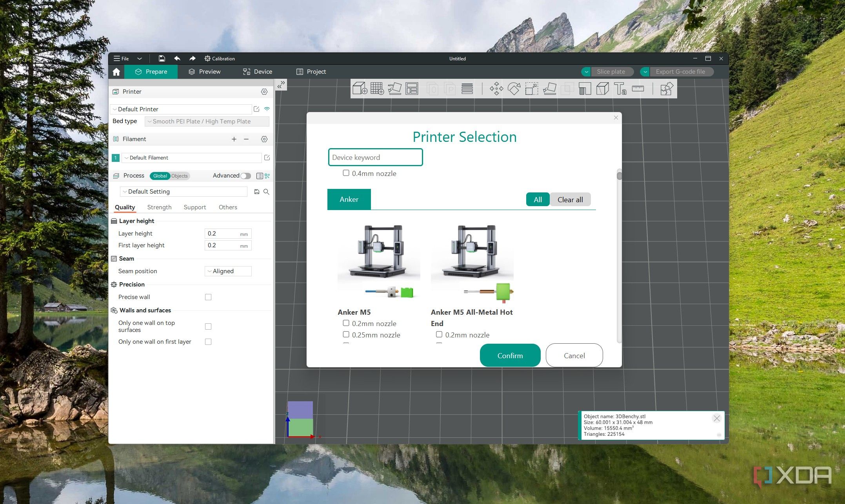Select the Scale tool icon
The image size is (845, 504).
[x=532, y=89]
